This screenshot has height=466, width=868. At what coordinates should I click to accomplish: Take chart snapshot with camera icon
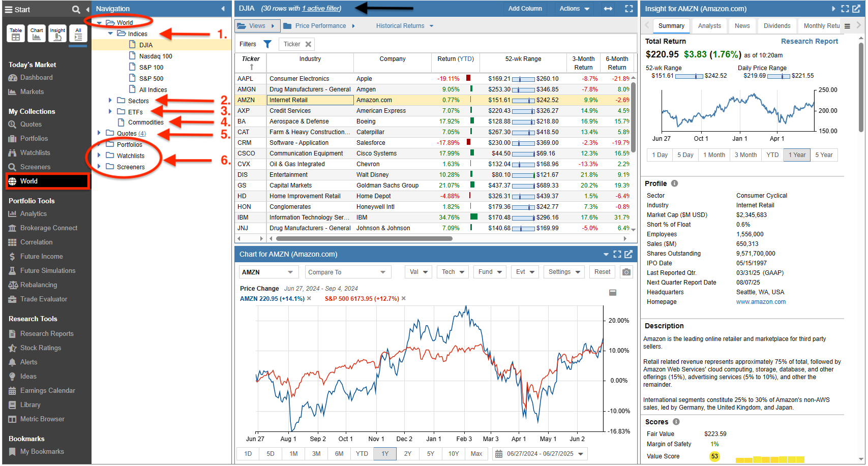coord(626,272)
